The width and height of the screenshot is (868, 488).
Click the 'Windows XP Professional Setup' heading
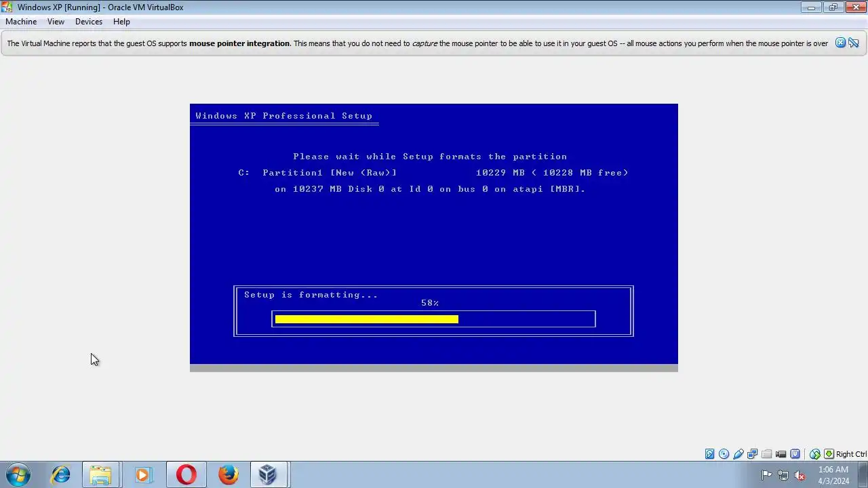tap(284, 116)
